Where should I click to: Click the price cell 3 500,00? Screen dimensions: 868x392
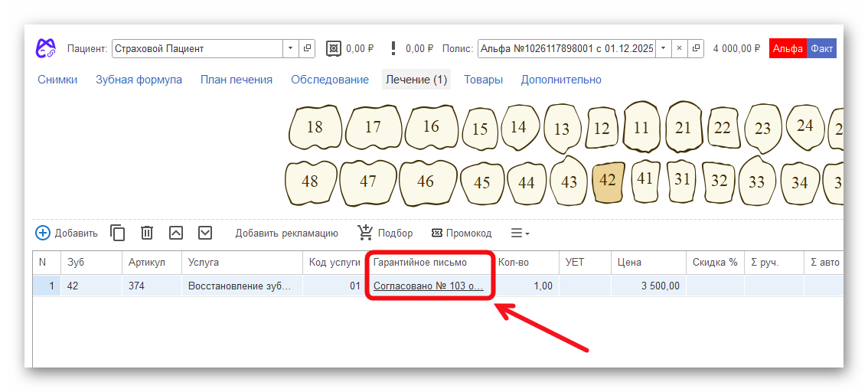tap(649, 286)
